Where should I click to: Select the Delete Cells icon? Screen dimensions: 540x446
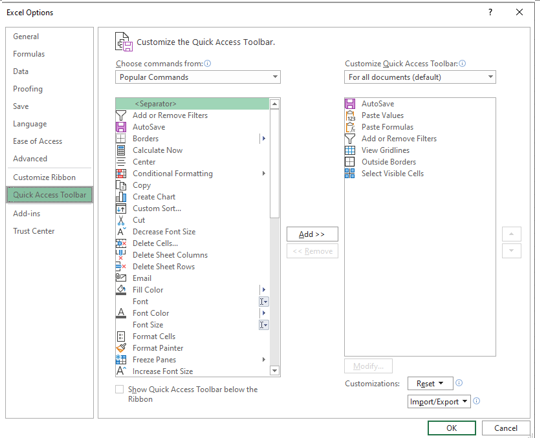tap(121, 243)
